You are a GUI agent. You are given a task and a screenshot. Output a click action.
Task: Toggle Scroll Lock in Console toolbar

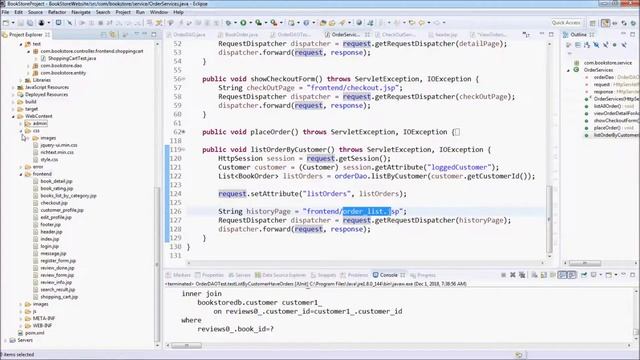(544, 275)
